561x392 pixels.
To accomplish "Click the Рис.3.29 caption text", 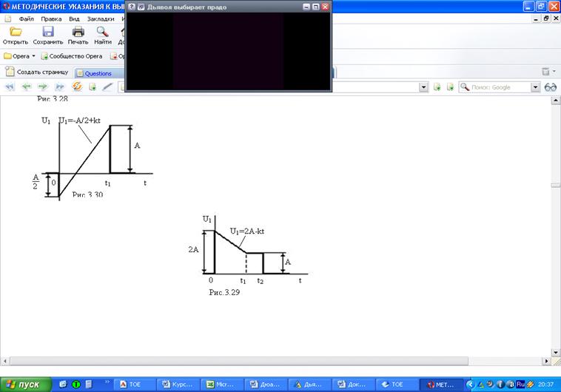I will (x=224, y=292).
